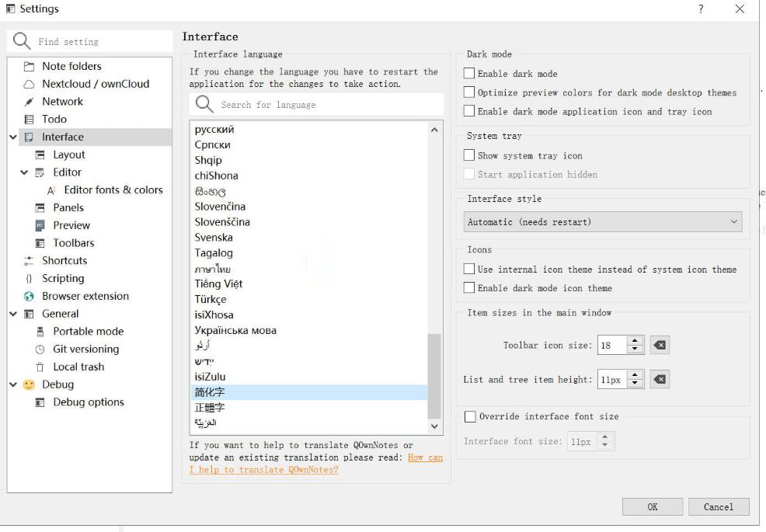
Task: Select Svenska in the language list
Action: tap(214, 238)
